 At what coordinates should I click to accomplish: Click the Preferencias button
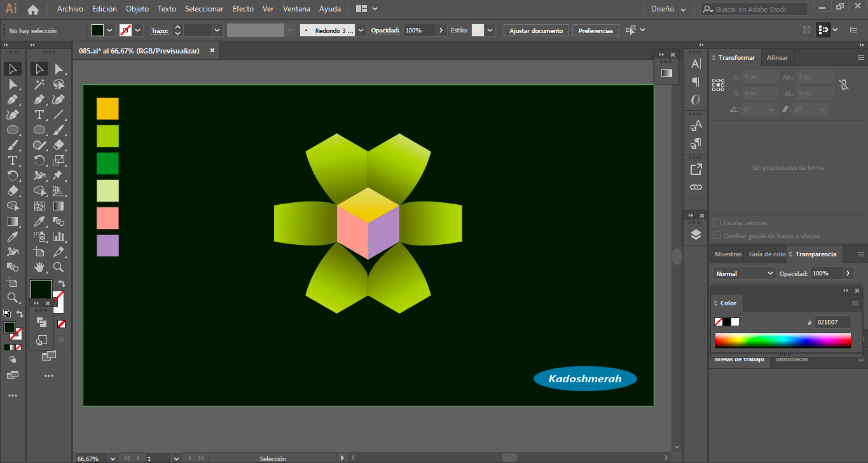point(596,31)
